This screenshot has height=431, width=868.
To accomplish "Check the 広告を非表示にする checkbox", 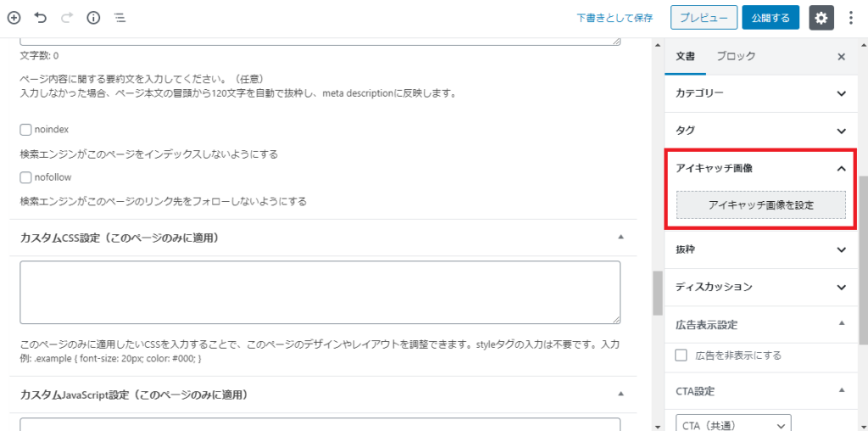I will point(682,355).
